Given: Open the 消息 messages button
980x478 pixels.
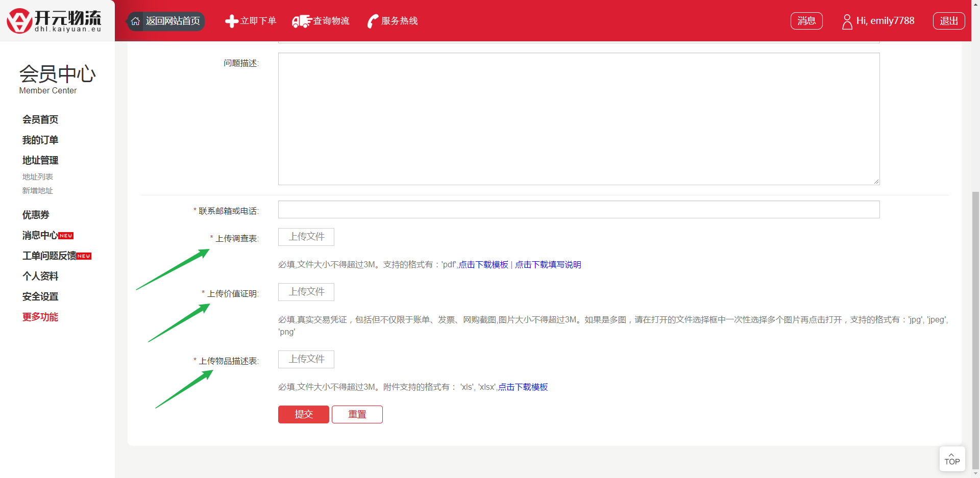Looking at the screenshot, I should tap(806, 21).
